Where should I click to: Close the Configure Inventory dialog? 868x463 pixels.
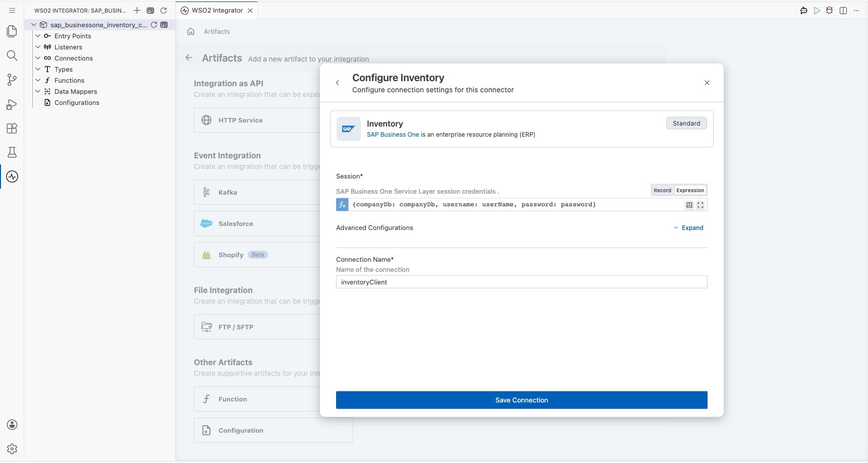coord(707,83)
